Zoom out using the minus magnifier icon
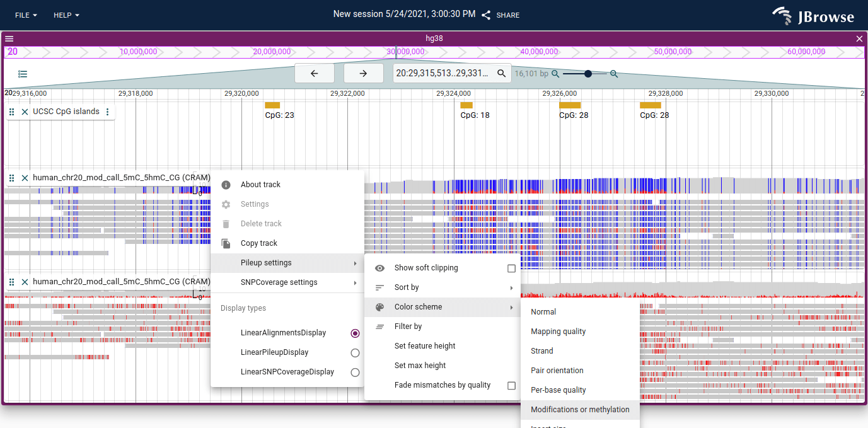 555,74
